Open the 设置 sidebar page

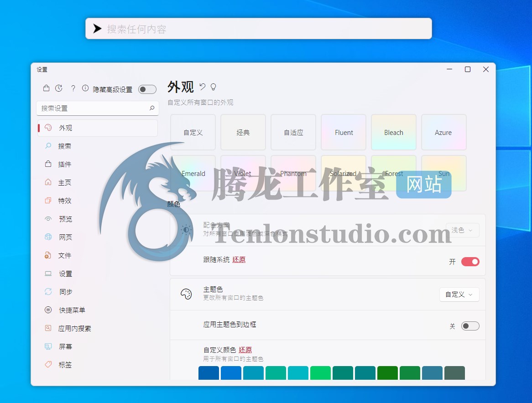coord(98,274)
